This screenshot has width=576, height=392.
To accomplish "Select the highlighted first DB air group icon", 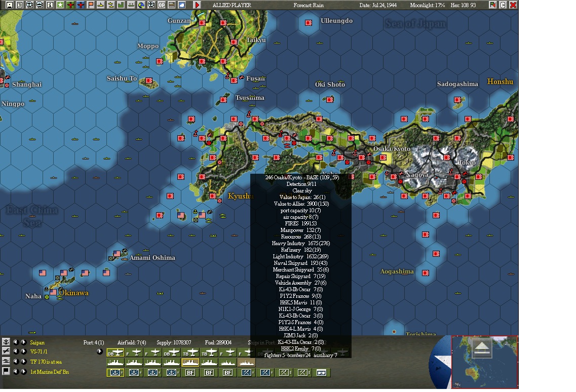I will coord(116,352).
